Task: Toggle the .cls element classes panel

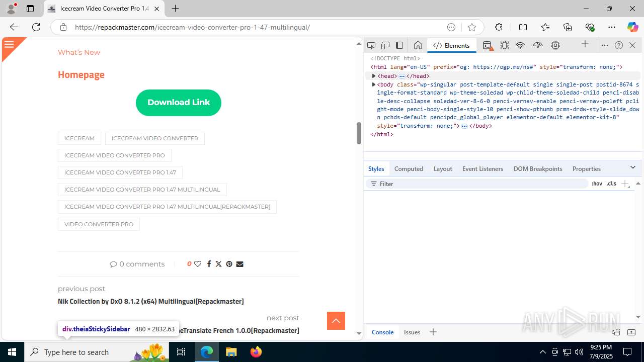Action: [611, 184]
